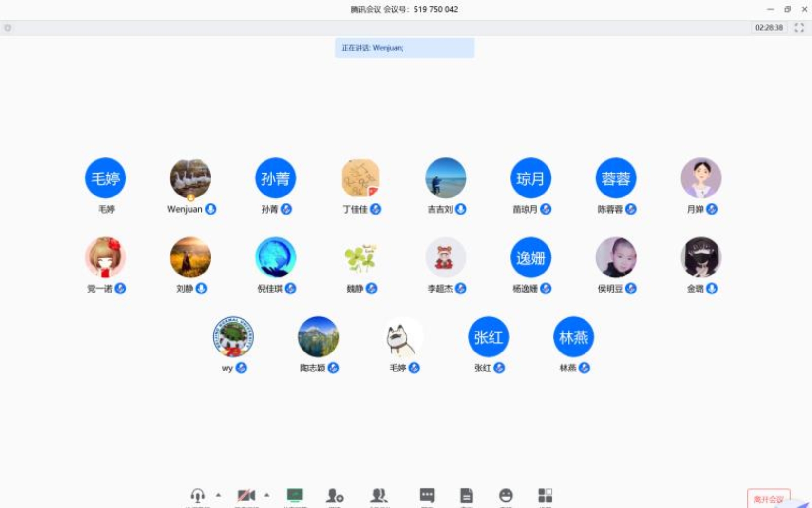Open the emoji reactions icon
The height and width of the screenshot is (508, 812).
[506, 496]
